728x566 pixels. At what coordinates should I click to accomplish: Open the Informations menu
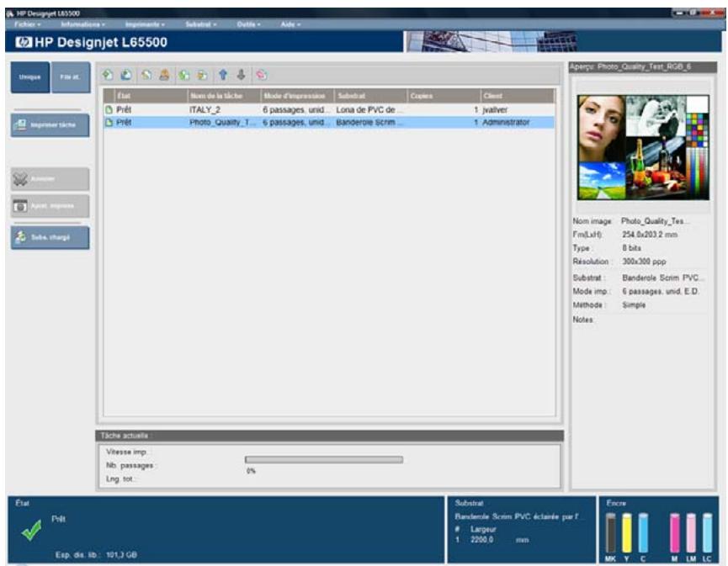[82, 24]
